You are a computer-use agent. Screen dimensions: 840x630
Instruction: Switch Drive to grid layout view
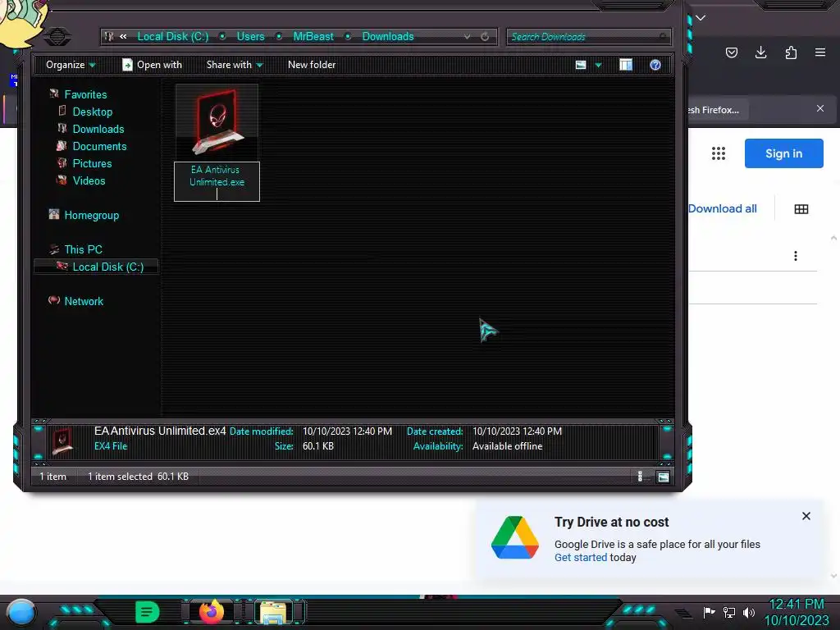click(801, 209)
